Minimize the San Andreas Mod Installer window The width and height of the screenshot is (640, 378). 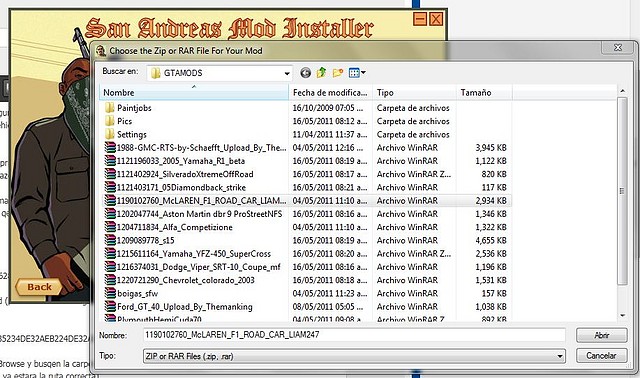pyautogui.click(x=420, y=19)
